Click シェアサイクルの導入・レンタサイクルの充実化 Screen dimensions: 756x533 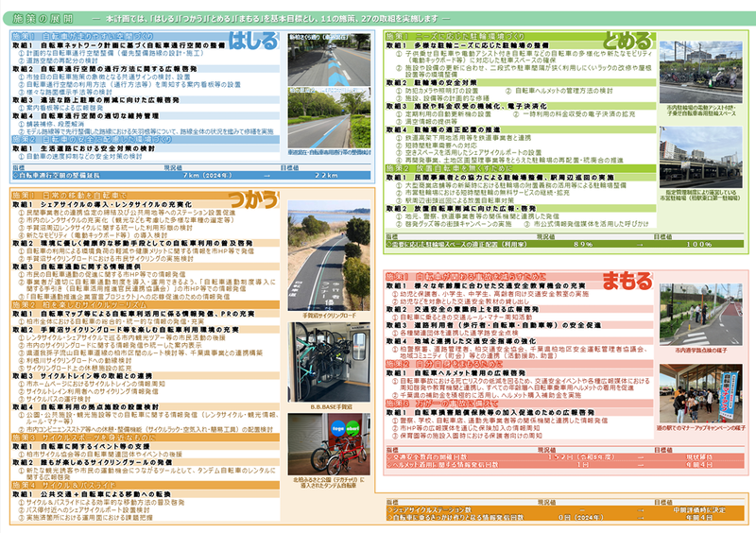(116, 204)
